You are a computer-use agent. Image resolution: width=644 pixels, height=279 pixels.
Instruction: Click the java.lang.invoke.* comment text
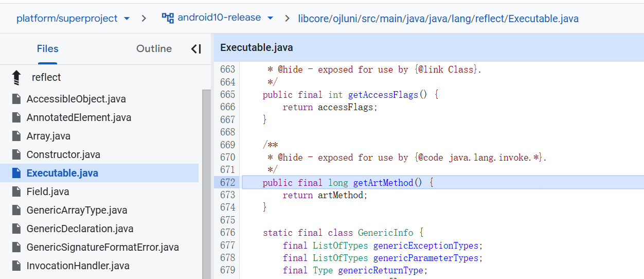coord(494,158)
